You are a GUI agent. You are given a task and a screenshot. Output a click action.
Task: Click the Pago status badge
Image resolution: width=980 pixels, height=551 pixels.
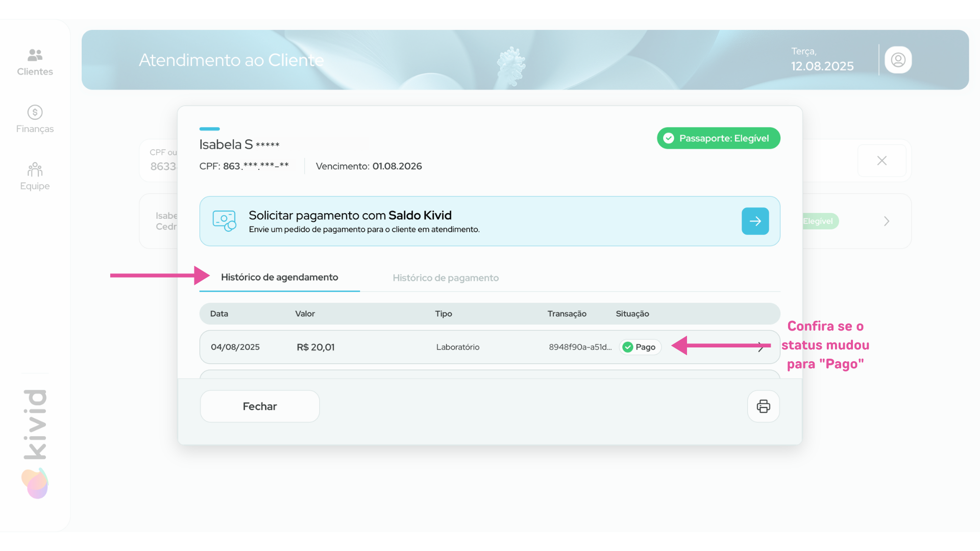click(640, 347)
